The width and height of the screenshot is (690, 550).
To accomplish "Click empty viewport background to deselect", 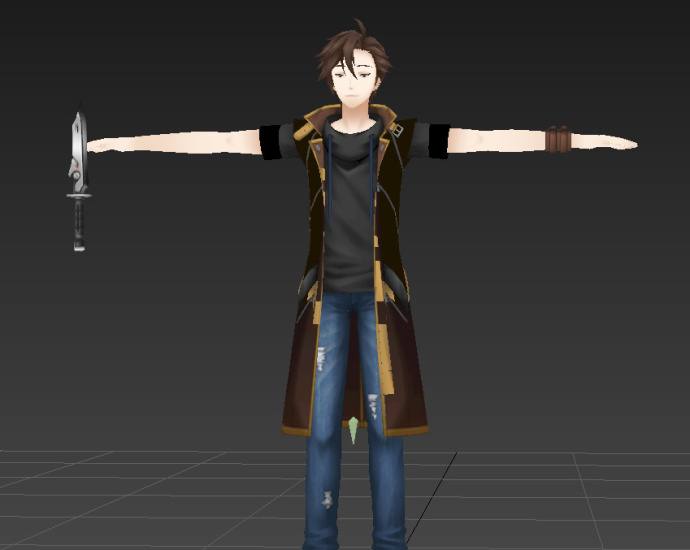I will coord(560,300).
